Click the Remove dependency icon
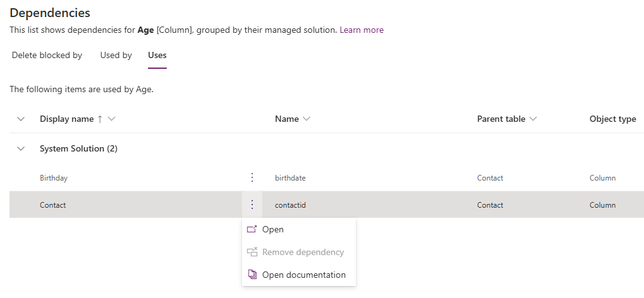This screenshot has width=644, height=298. click(252, 252)
